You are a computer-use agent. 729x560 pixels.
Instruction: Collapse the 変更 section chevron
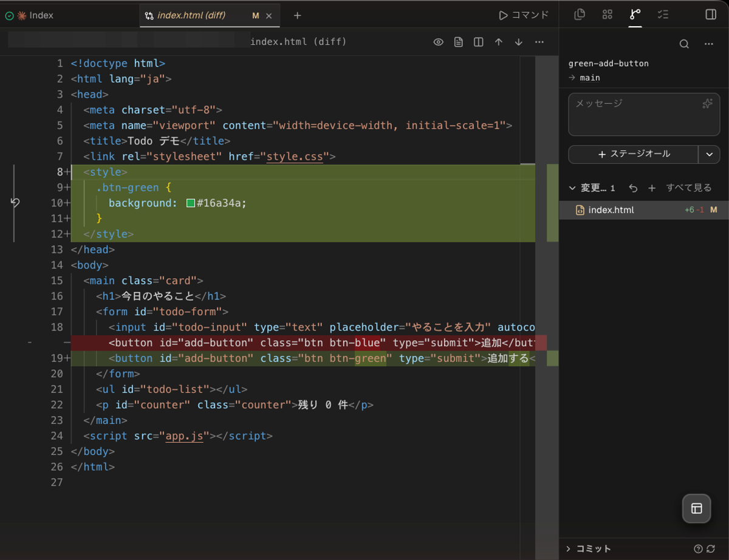pyautogui.click(x=572, y=188)
